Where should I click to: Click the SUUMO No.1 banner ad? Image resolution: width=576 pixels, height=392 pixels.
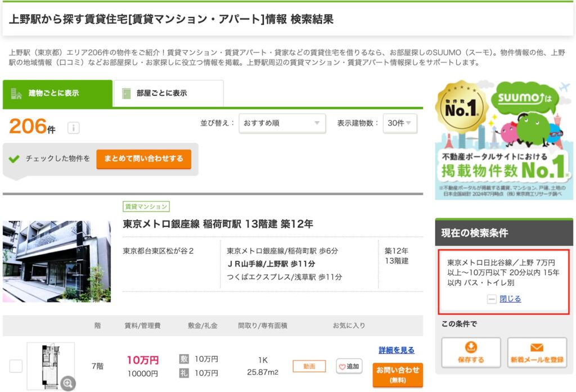(x=504, y=140)
